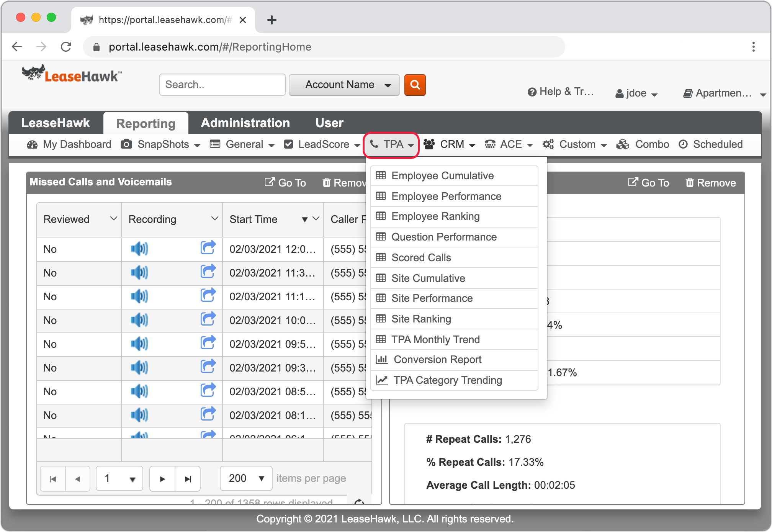
Task: Play recording in the 02/03/2021 10:0… row
Action: pos(139,320)
